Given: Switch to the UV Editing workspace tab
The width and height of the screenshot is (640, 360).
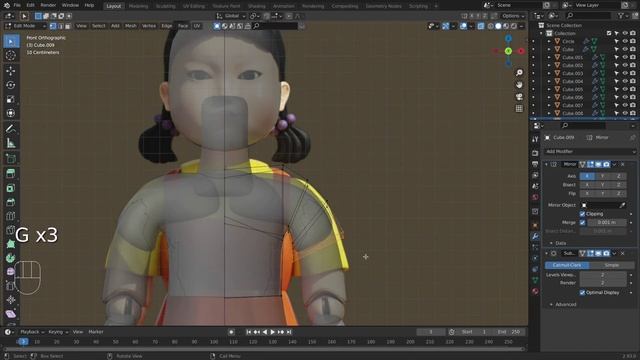Looking at the screenshot, I should [x=193, y=6].
